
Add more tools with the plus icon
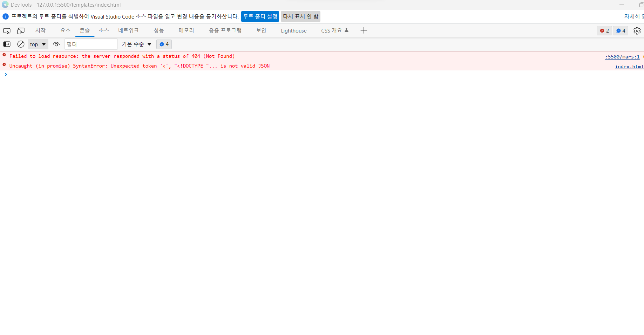pyautogui.click(x=364, y=30)
